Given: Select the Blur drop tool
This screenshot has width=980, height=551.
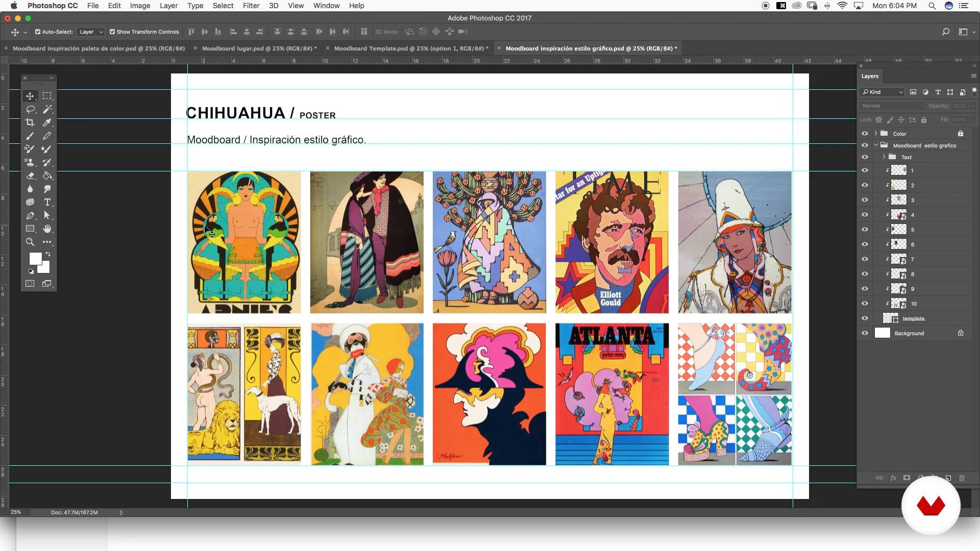Looking at the screenshot, I should [30, 189].
